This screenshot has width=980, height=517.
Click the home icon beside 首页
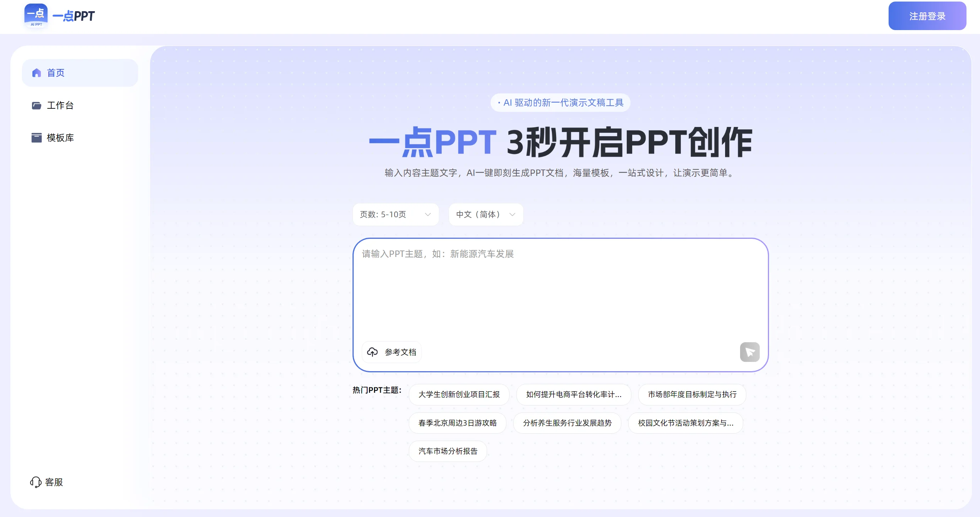tap(37, 73)
